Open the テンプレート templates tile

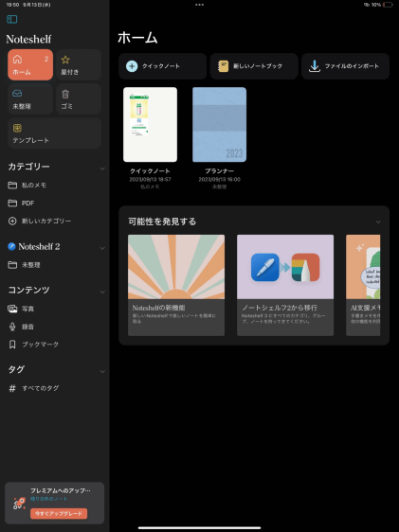click(55, 133)
